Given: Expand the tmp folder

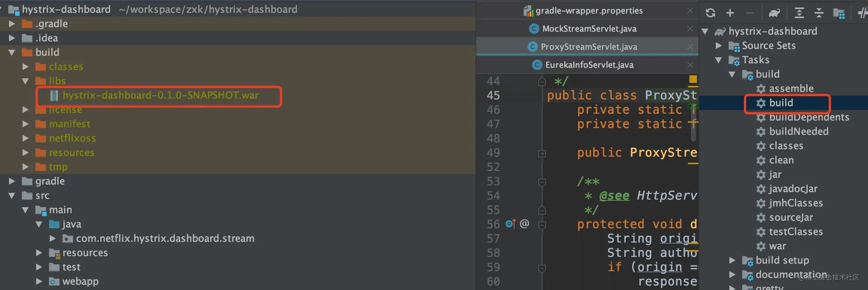Looking at the screenshot, I should 25,167.
